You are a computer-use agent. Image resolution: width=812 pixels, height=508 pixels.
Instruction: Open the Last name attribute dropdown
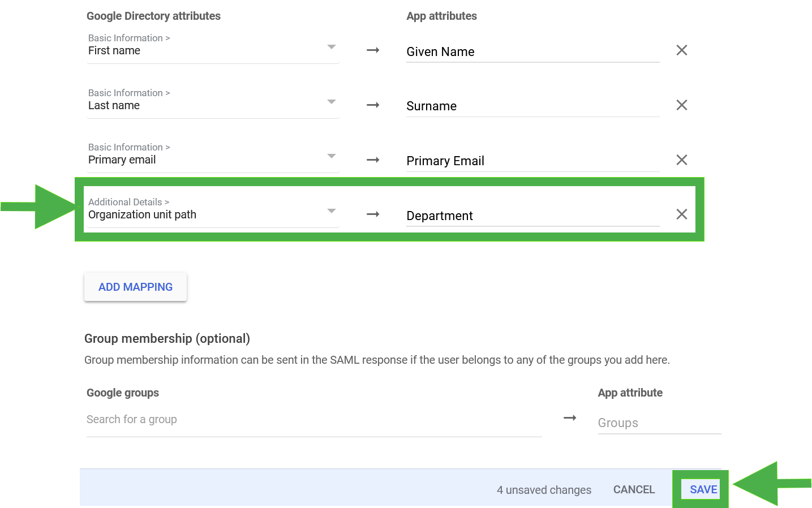tap(331, 103)
